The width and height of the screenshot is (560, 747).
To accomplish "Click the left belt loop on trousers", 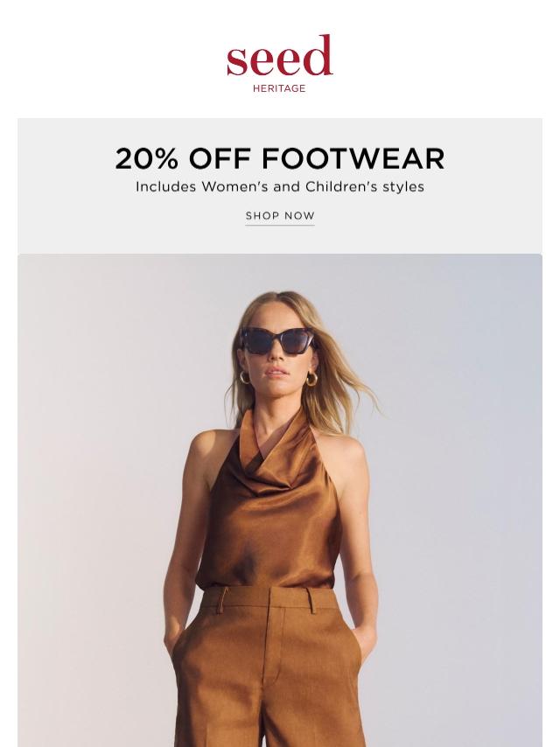I will click(x=221, y=601).
